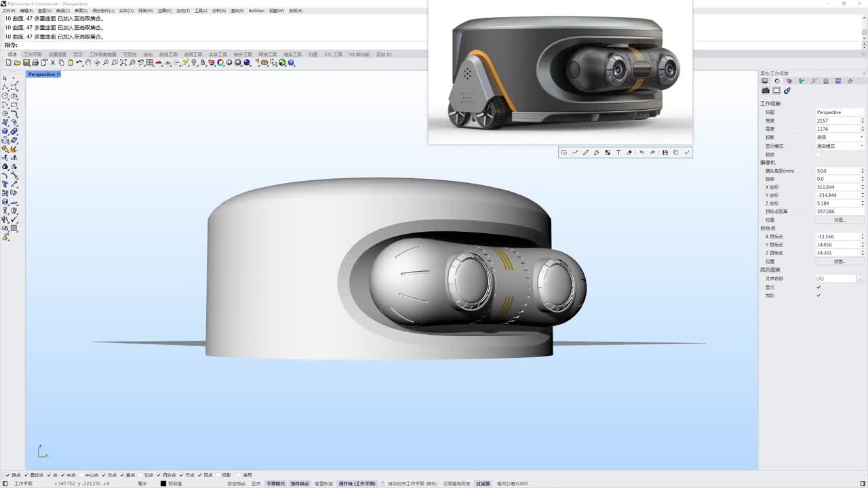Enable the 中心点 osnap checkbox

[82, 475]
